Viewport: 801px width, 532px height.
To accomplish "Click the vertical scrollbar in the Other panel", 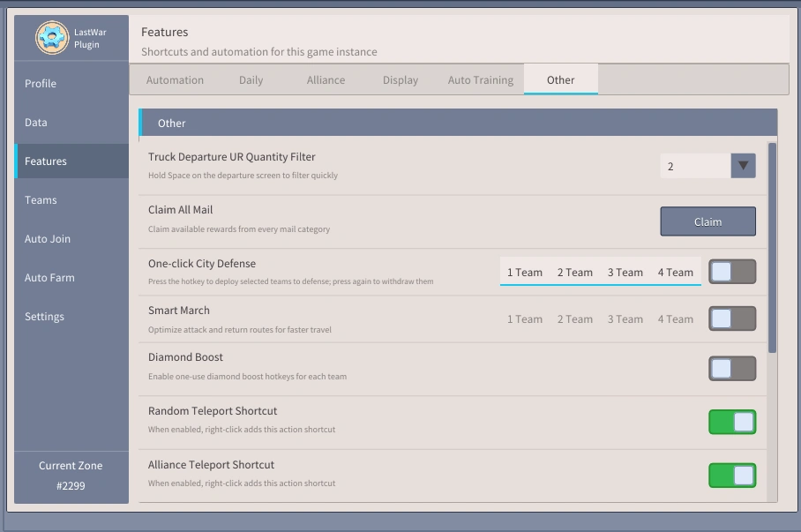I will coord(772,248).
